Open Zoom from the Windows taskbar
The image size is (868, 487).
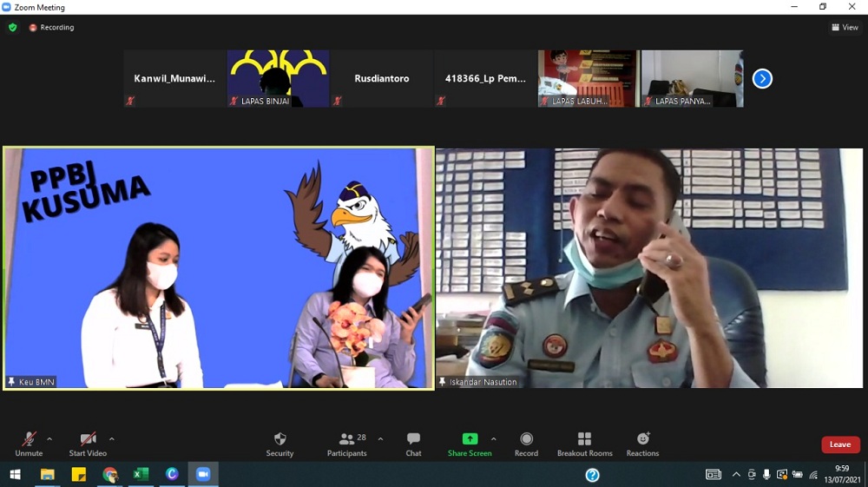click(203, 474)
